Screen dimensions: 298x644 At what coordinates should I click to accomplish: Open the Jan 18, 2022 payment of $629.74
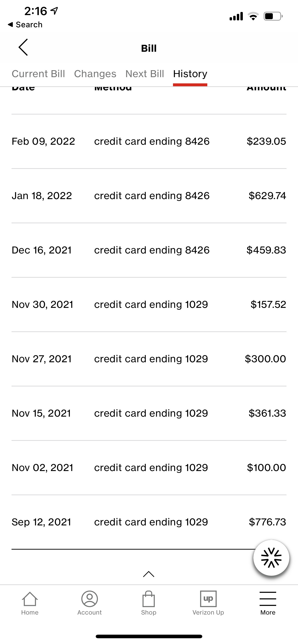[x=149, y=196]
